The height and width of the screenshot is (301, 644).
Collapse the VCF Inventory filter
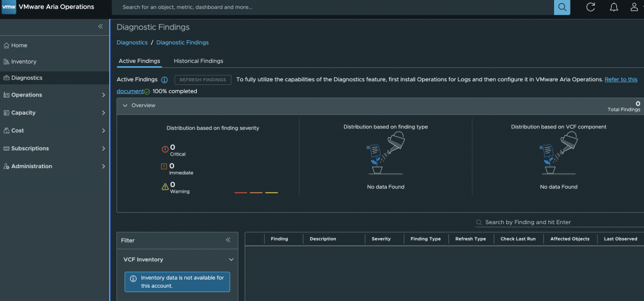tap(231, 260)
